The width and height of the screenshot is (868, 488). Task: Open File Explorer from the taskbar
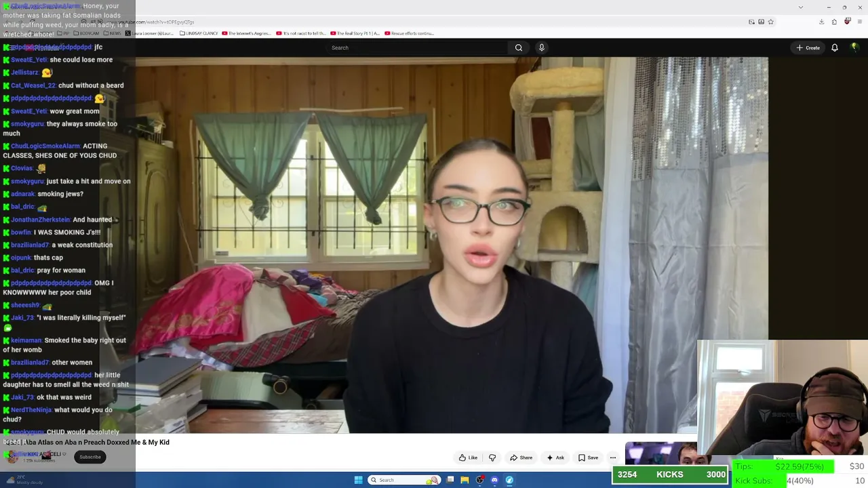(465, 480)
